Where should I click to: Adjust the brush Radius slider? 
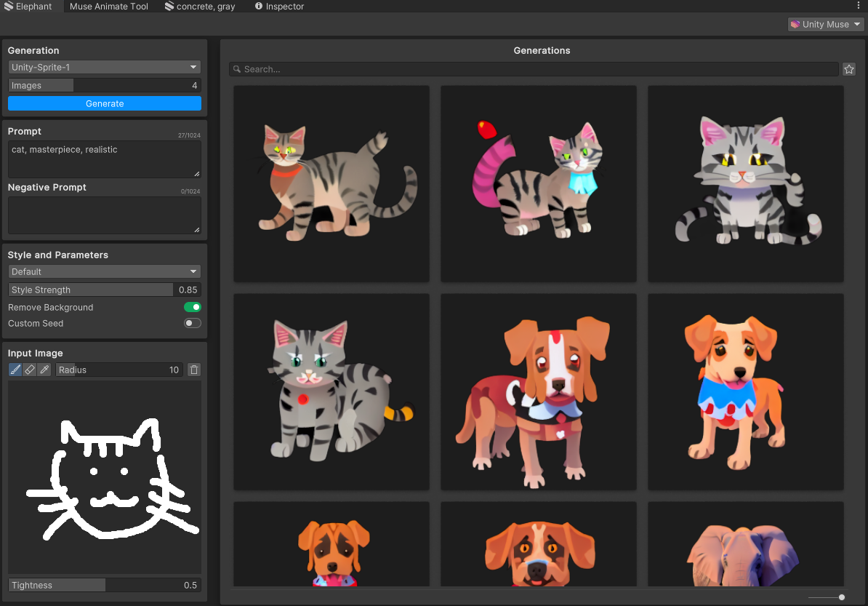point(119,370)
